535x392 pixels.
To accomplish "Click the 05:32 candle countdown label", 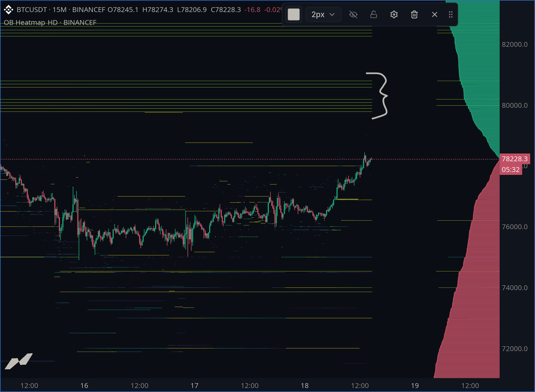I will [x=510, y=169].
